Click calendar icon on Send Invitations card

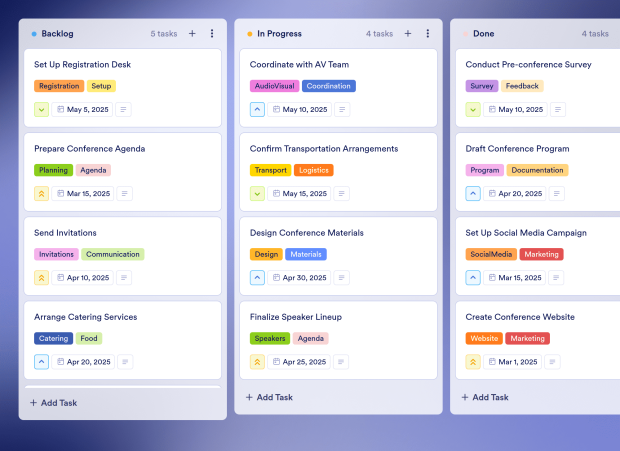coord(61,278)
